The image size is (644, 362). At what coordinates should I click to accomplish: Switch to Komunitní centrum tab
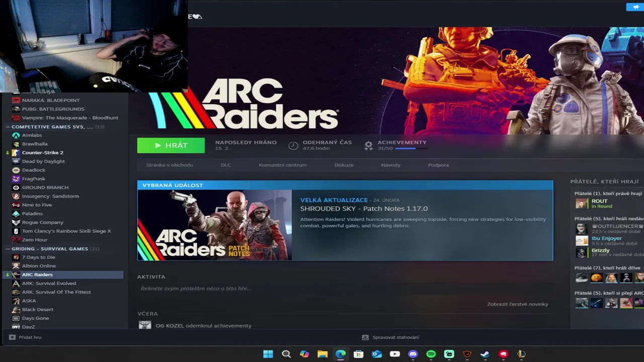click(282, 165)
